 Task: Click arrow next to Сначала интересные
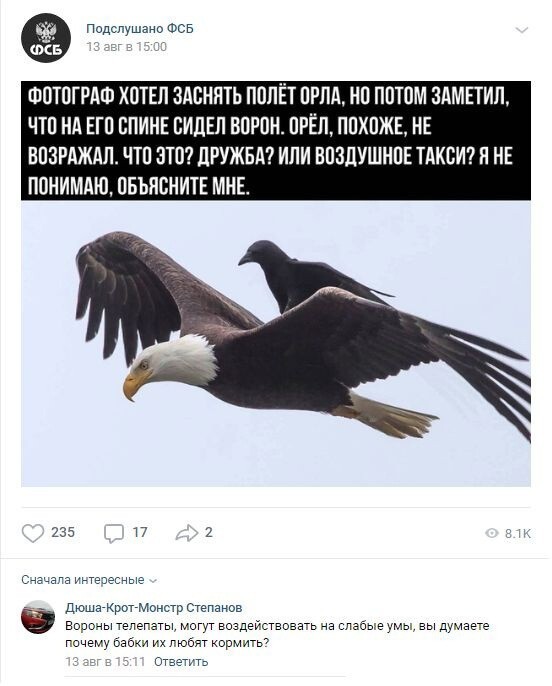153,581
